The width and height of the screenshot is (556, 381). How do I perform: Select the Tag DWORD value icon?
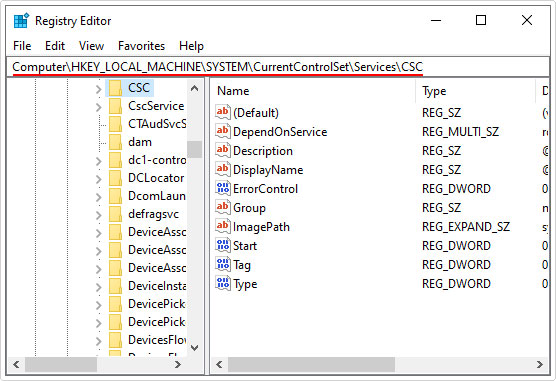(x=223, y=265)
